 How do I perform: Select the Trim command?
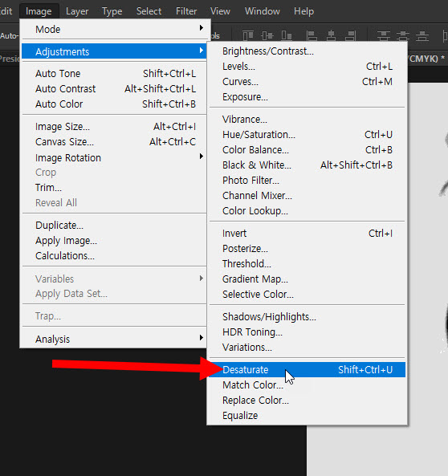tap(114, 187)
